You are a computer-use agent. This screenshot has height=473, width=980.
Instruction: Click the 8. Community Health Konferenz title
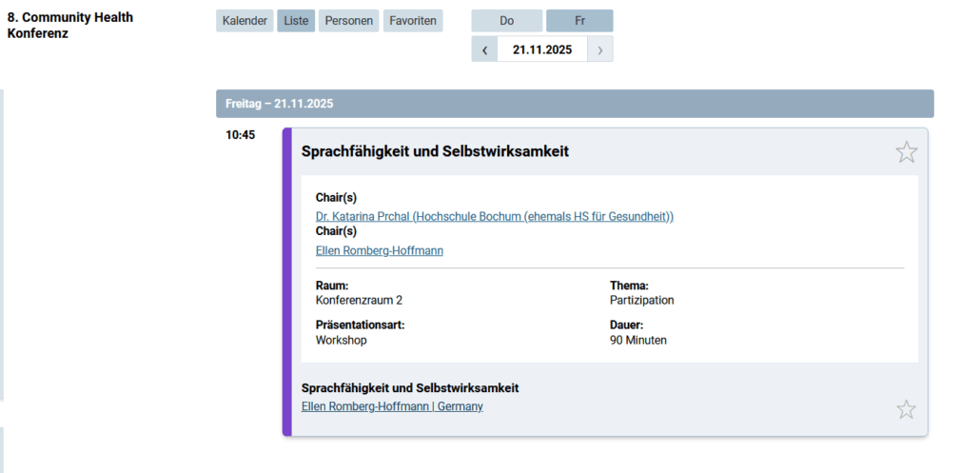[x=70, y=26]
